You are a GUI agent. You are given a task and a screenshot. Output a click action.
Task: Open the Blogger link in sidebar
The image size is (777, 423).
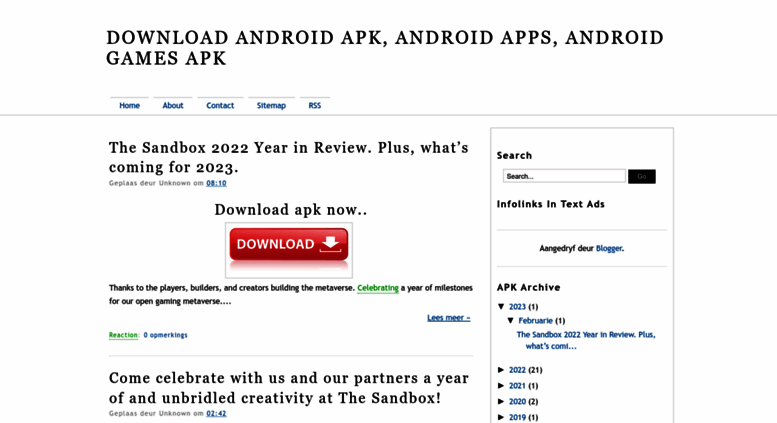coord(609,248)
